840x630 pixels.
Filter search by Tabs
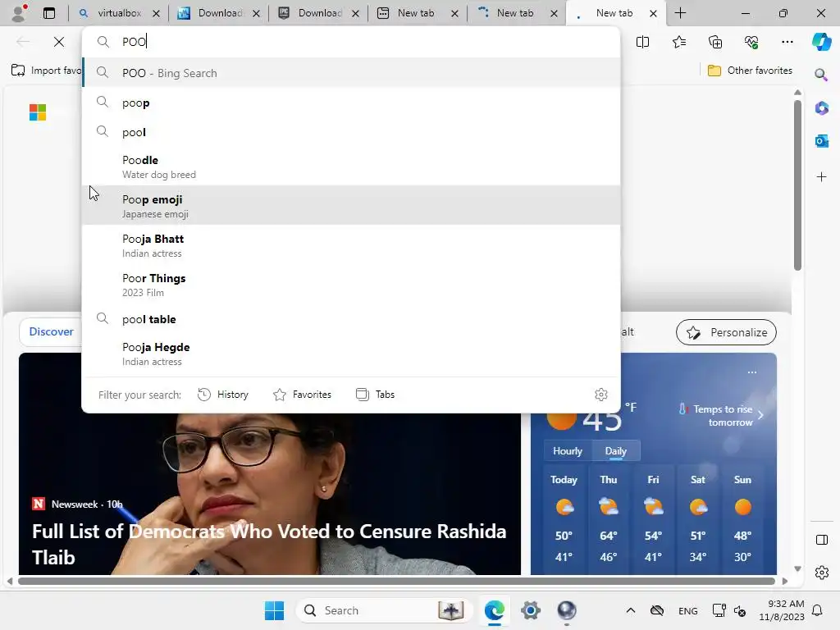coord(375,395)
